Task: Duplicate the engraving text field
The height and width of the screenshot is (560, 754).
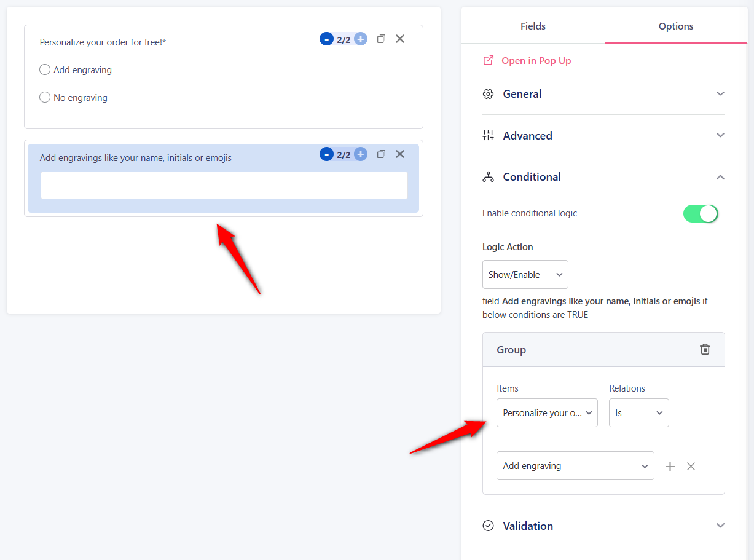Action: coord(381,154)
